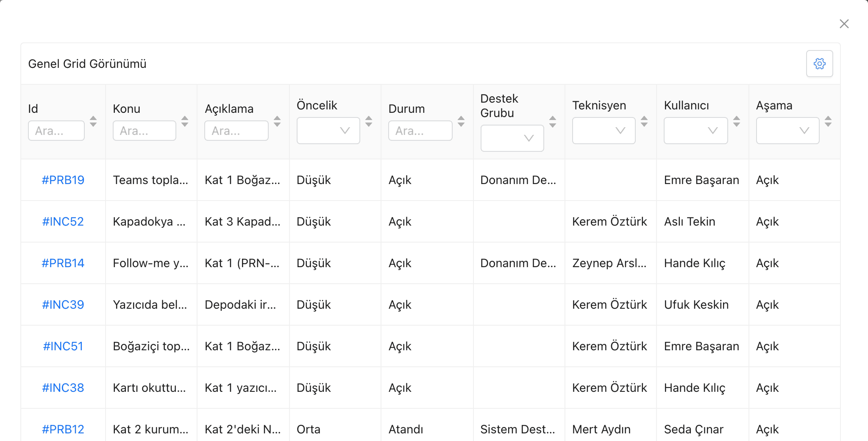
Task: Open grid settings gear icon
Action: click(x=819, y=64)
